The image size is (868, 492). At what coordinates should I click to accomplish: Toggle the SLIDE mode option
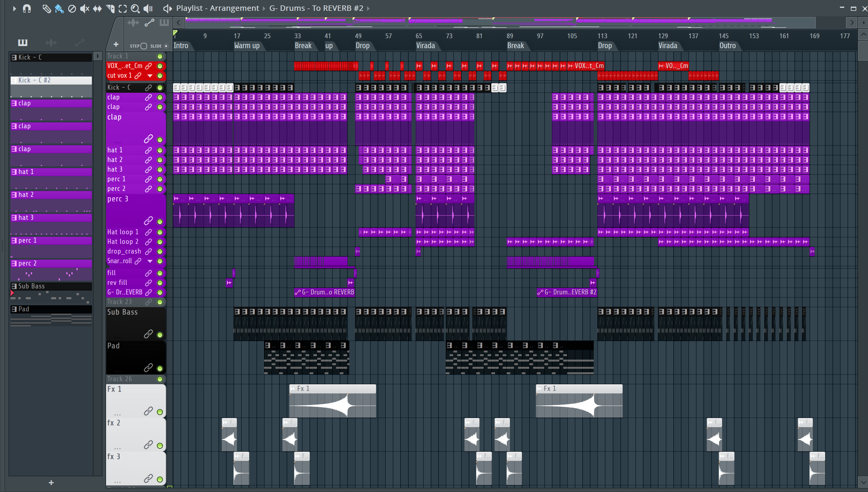coord(166,46)
